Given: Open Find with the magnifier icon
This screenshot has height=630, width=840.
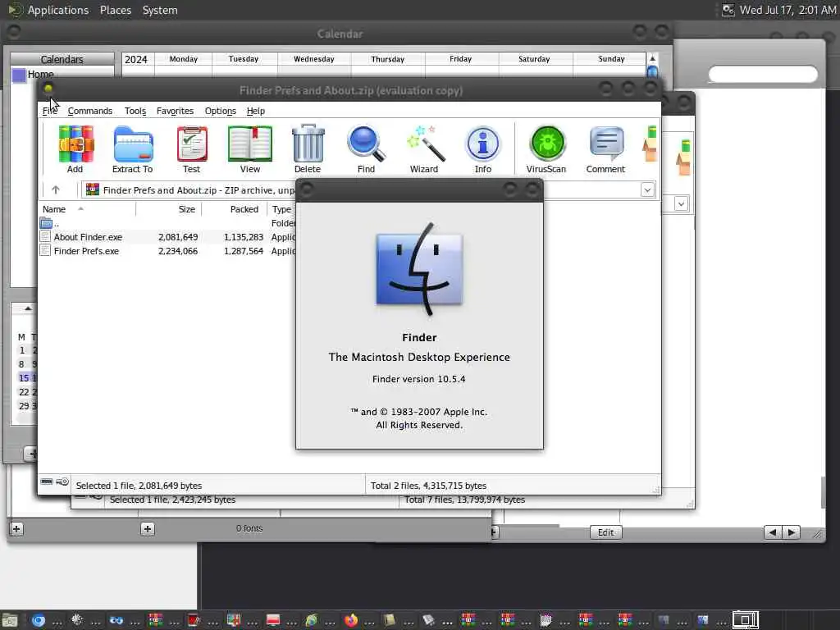Looking at the screenshot, I should click(x=367, y=144).
